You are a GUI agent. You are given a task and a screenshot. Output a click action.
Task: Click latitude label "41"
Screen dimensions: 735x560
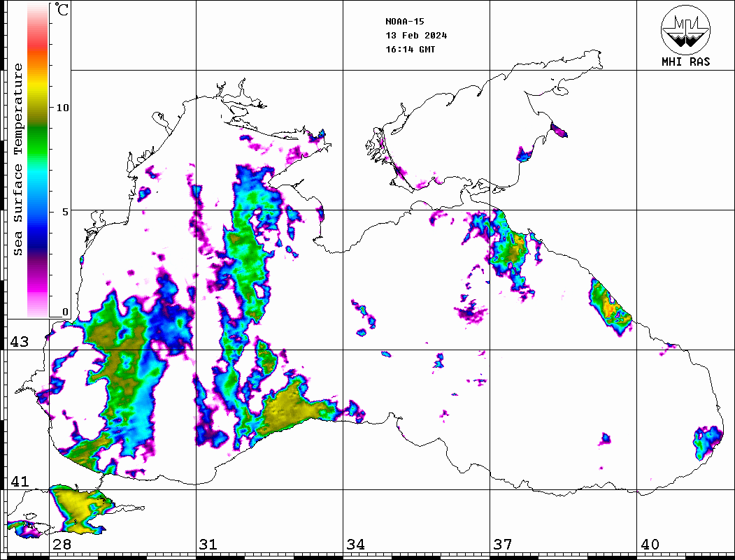click(19, 481)
